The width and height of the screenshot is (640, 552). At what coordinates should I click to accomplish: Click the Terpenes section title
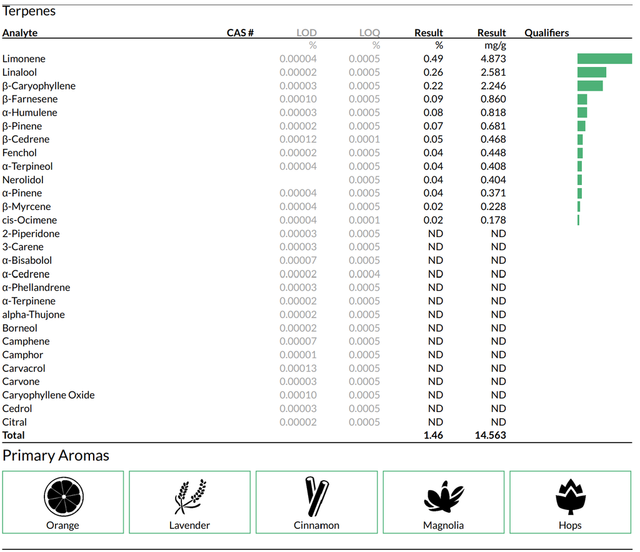29,11
